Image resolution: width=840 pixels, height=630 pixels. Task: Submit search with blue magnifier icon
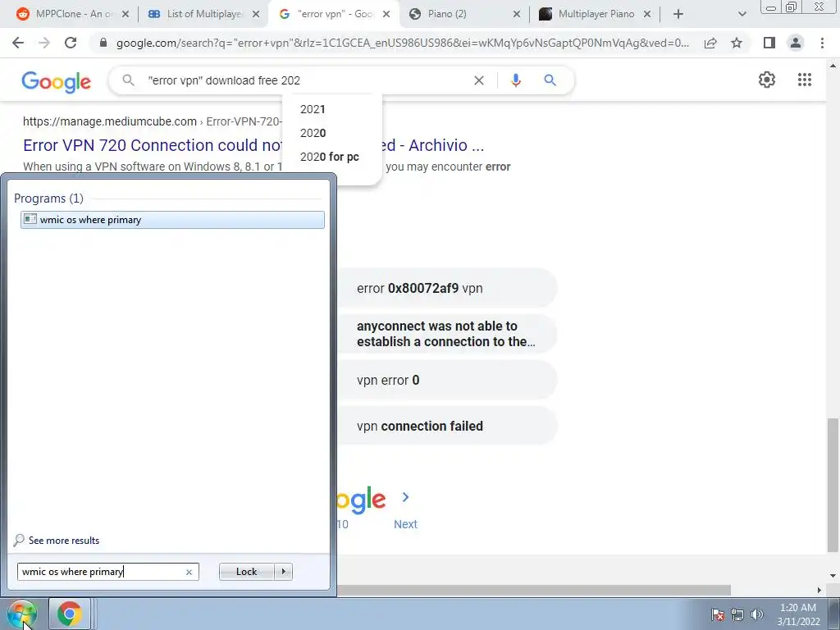tap(550, 80)
